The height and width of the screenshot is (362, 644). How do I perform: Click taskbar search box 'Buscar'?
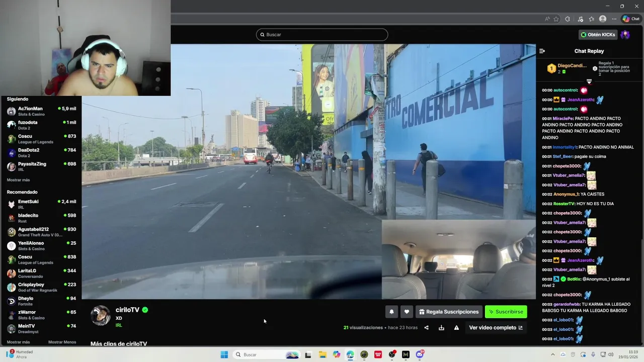(267, 354)
